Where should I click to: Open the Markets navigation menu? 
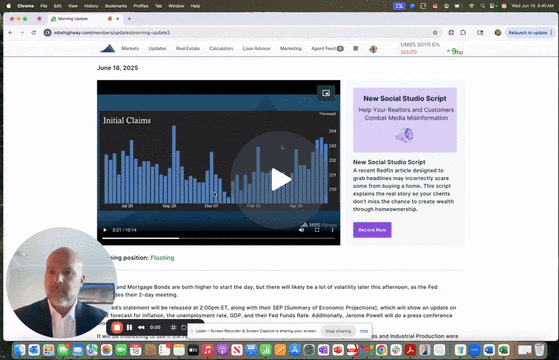(x=130, y=48)
